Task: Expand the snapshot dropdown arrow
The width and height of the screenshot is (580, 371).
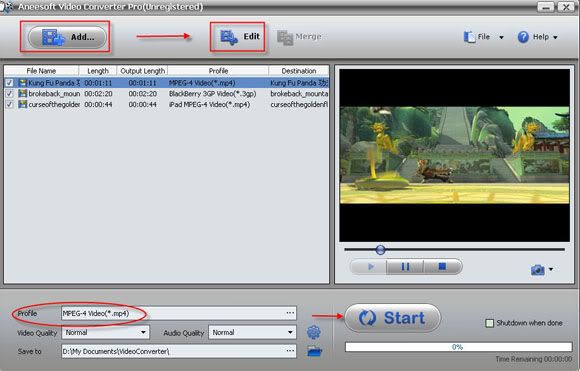Action: pyautogui.click(x=551, y=269)
